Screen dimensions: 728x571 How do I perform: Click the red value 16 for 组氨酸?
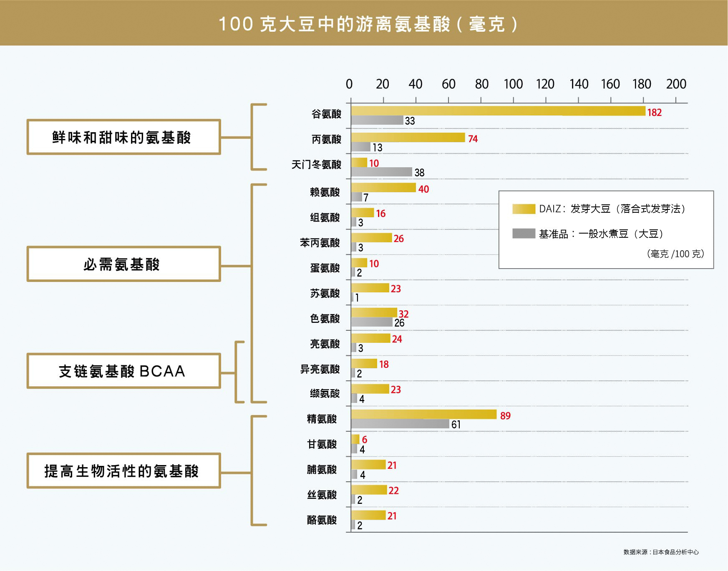point(380,214)
